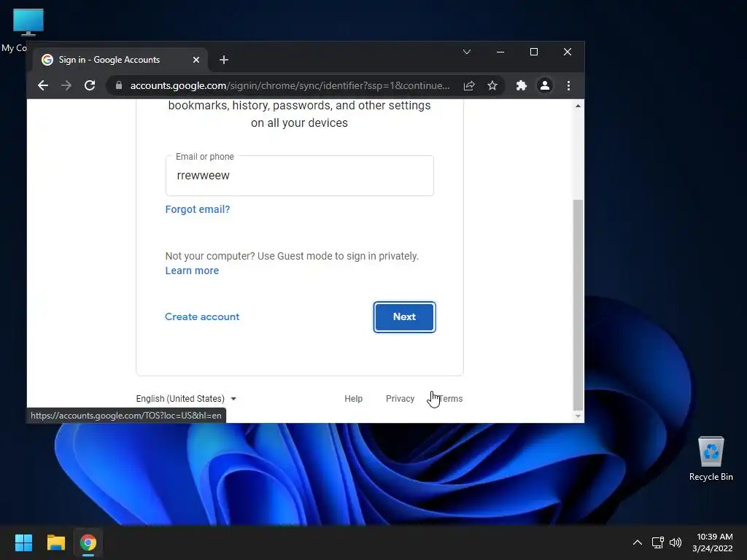Click the vertical scrollbar thumb

point(578,304)
